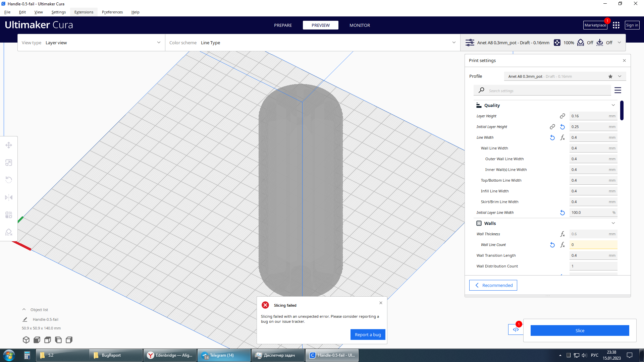Collapse the print settings summary bar

pyautogui.click(x=619, y=43)
